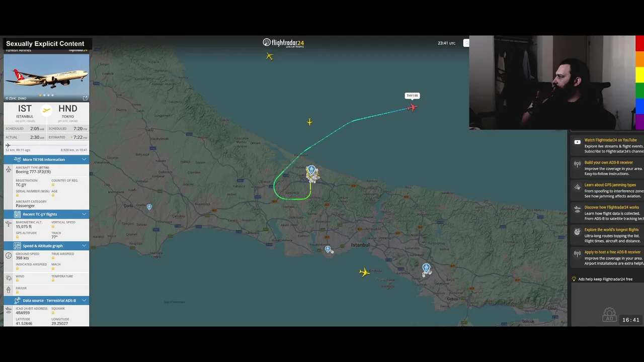This screenshot has height=362, width=644.
Task: Click the lock icon under Vertical Speed
Action: (x=53, y=227)
